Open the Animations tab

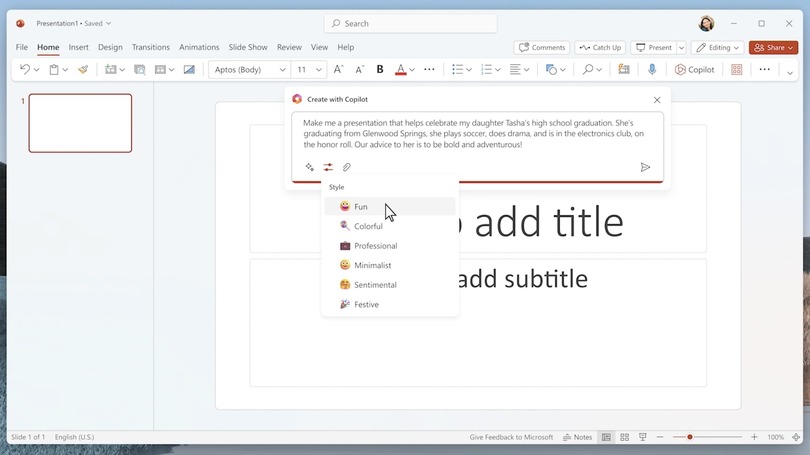point(199,47)
